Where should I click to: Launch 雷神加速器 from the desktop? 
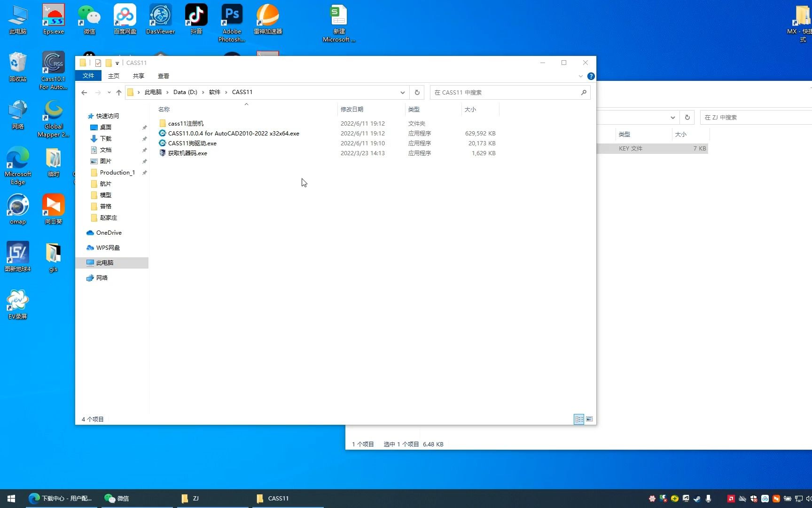[x=267, y=14]
